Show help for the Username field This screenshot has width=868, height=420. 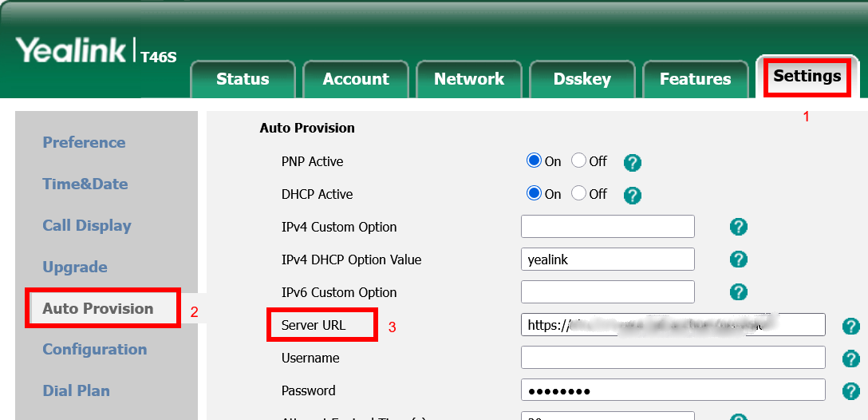click(x=851, y=359)
